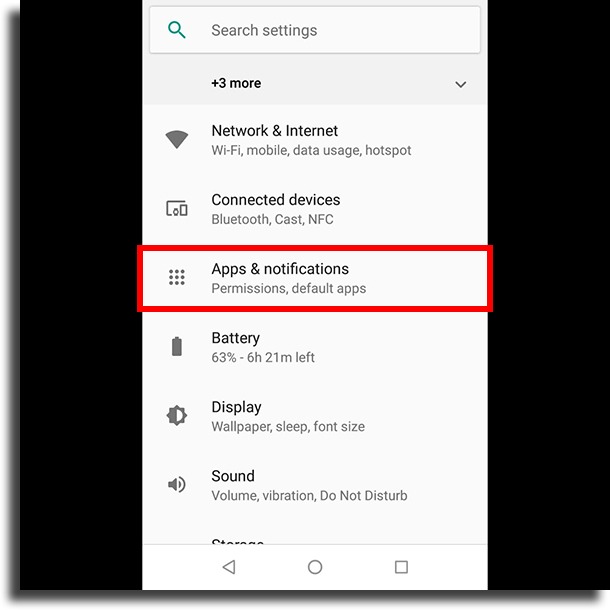The width and height of the screenshot is (610, 610).
Task: Tap the Display brightness icon
Action: [x=177, y=415]
